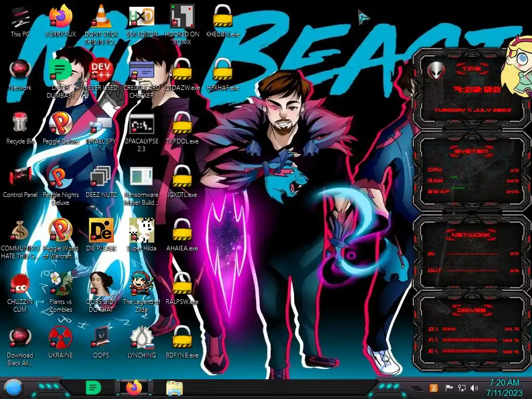532x399 pixels.
Task: Click the Star Butterfly desktop mascot
Action: coord(517,66)
